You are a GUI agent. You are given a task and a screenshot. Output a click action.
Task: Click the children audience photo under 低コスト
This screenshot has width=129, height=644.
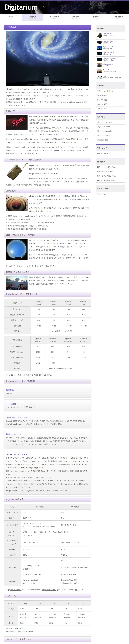[17, 283]
